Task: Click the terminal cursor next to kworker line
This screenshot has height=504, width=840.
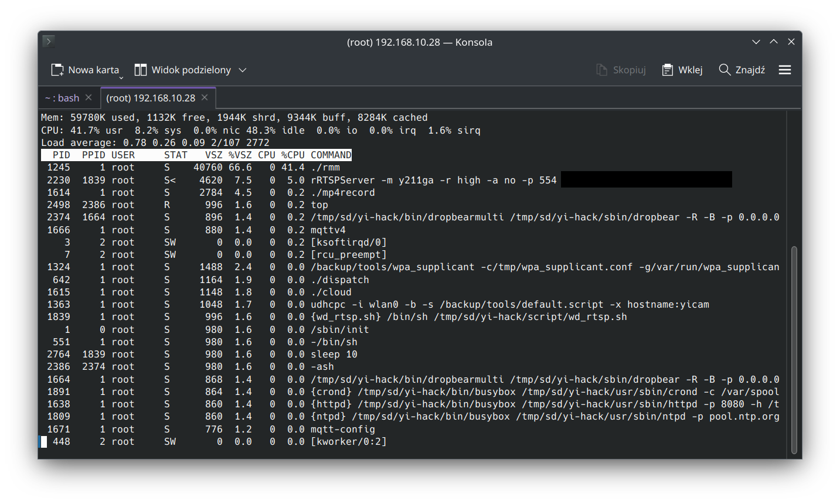Action: pos(43,441)
